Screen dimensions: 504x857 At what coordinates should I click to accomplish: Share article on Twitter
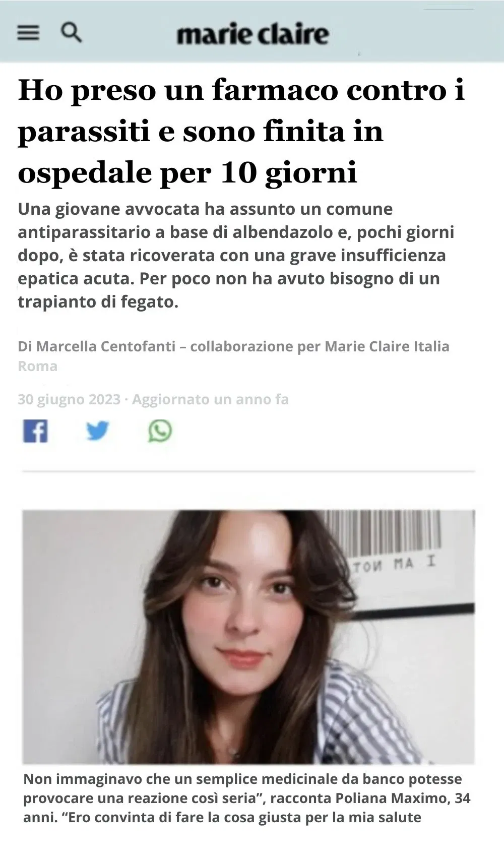(97, 431)
